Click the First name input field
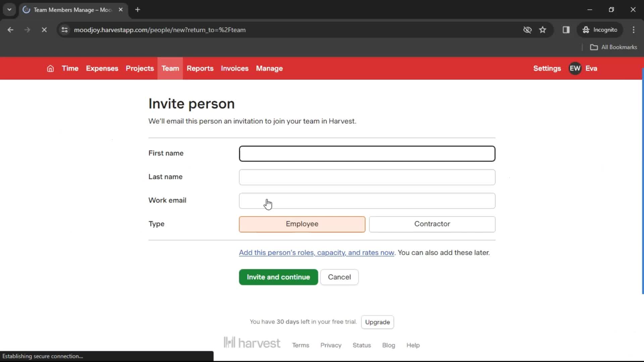 click(x=367, y=154)
